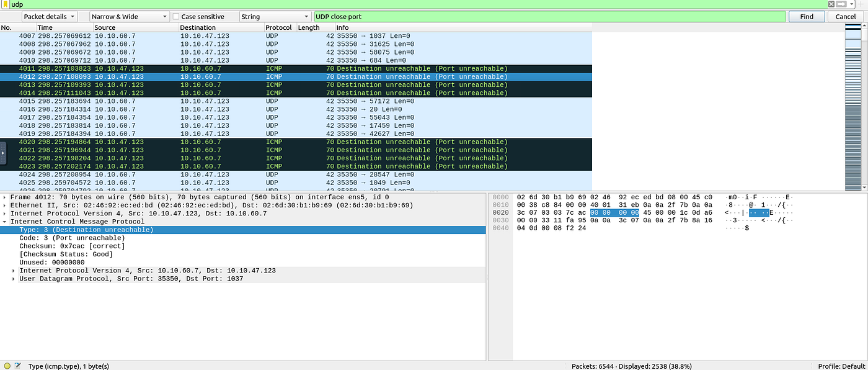
Task: Sort by the Time column header
Action: coord(64,27)
